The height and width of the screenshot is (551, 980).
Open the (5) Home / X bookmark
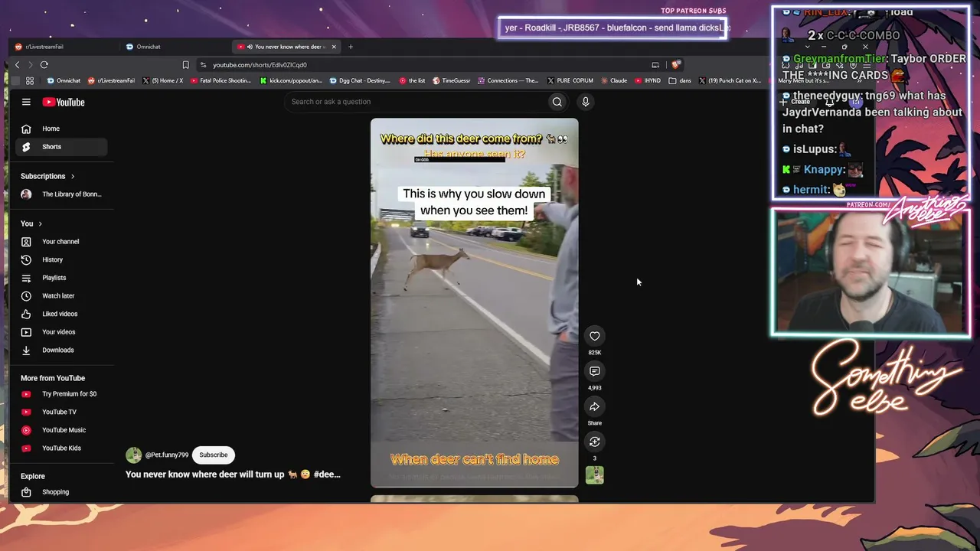(x=163, y=80)
